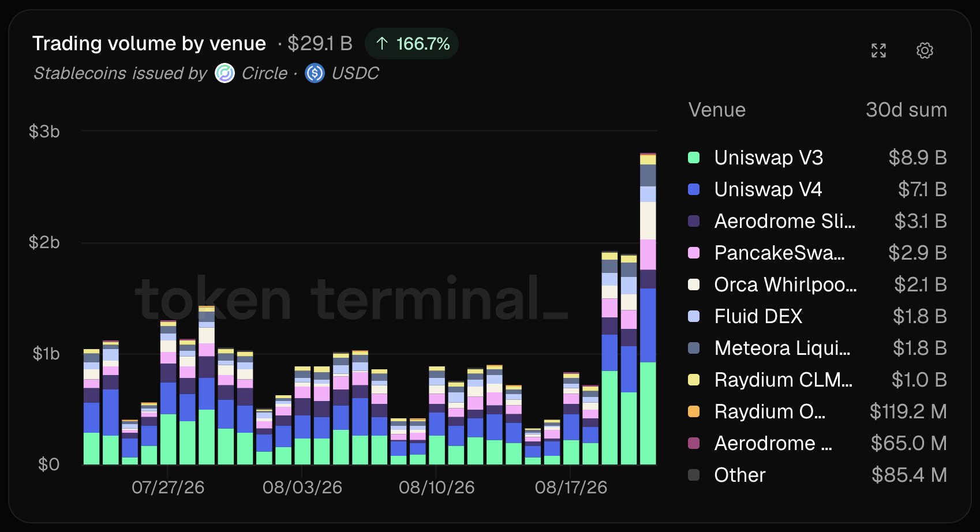Select the Uniswap V3 venue label
Screen dimensions: 980x532
click(769, 158)
